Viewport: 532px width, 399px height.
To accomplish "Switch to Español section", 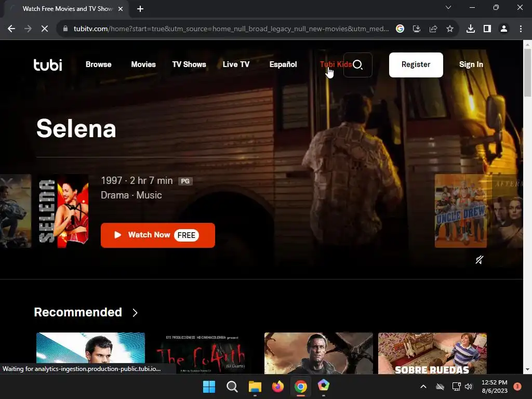I will [x=283, y=64].
